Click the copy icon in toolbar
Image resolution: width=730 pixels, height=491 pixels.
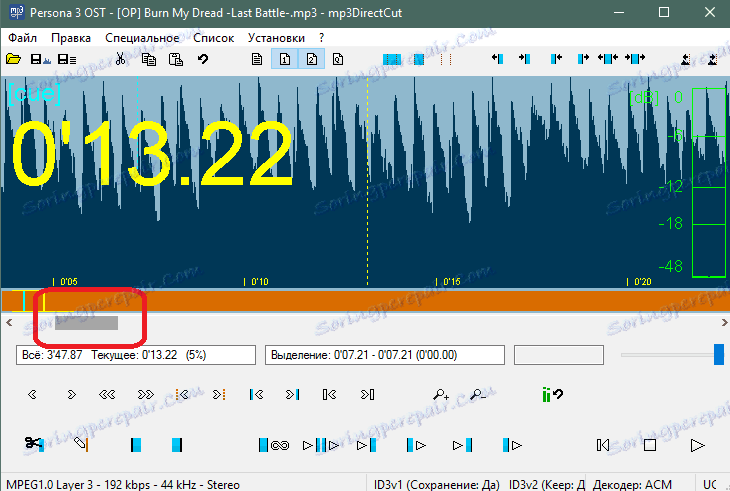click(149, 59)
